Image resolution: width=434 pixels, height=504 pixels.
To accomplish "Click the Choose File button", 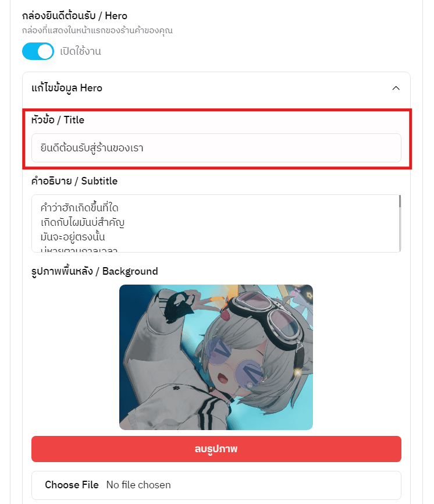I will 72,485.
